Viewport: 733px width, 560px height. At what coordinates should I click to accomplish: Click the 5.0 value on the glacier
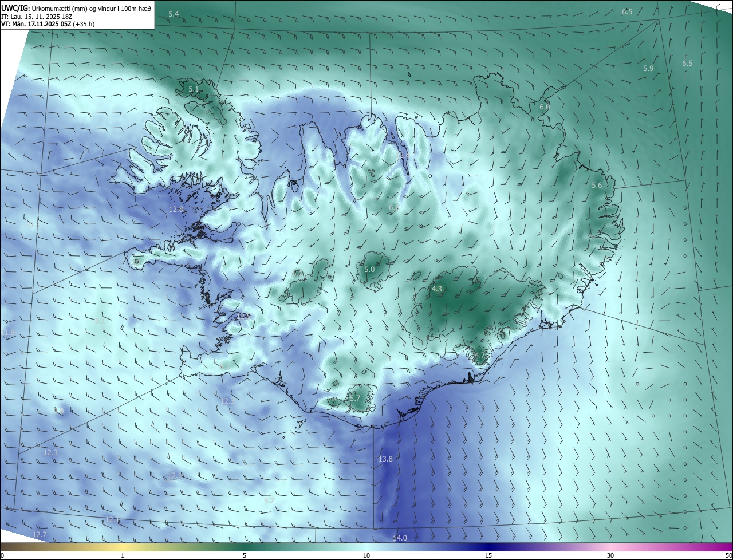369,270
